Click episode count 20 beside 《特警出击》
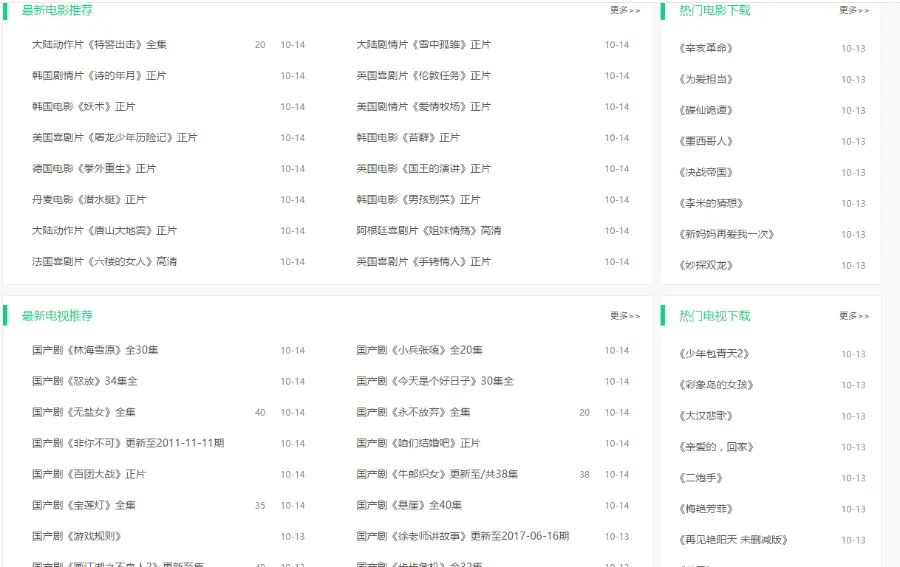This screenshot has width=900, height=567. (260, 45)
